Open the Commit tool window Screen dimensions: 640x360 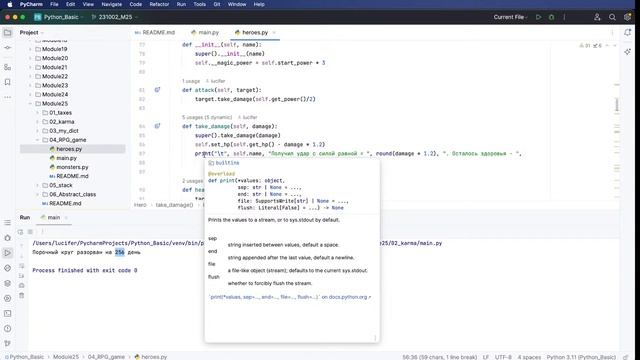(x=7, y=48)
